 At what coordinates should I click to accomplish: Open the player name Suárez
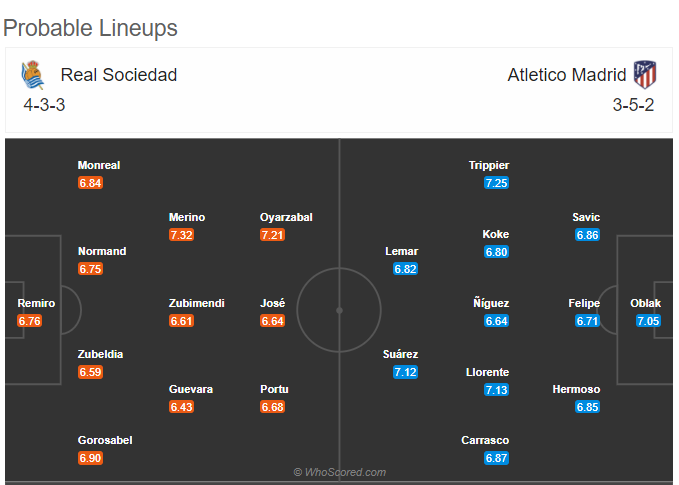tap(401, 354)
